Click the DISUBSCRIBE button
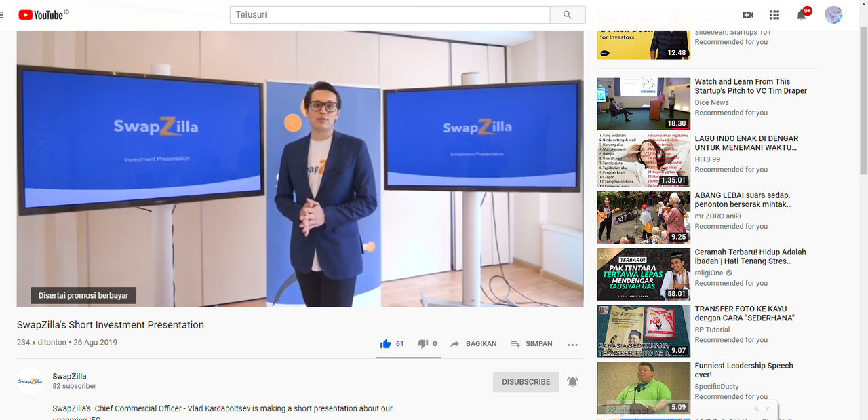This screenshot has width=868, height=420. click(526, 382)
